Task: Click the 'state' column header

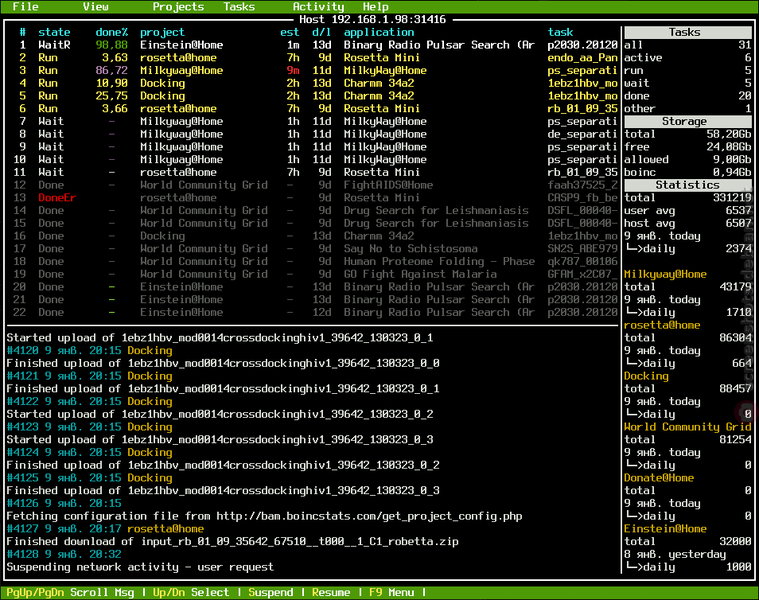Action: point(54,32)
